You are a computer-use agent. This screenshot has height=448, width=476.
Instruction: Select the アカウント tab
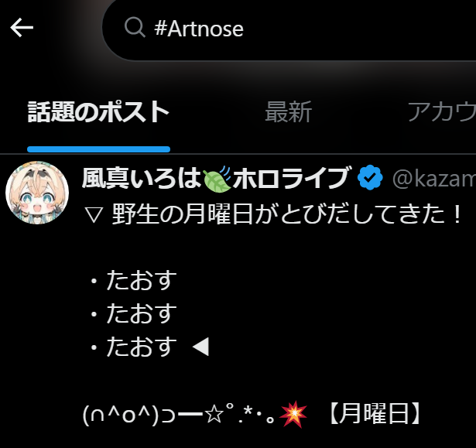(442, 112)
